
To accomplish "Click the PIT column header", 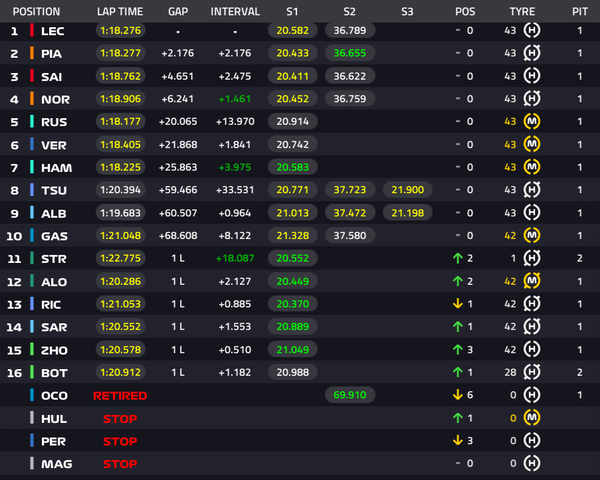I will (x=580, y=11).
